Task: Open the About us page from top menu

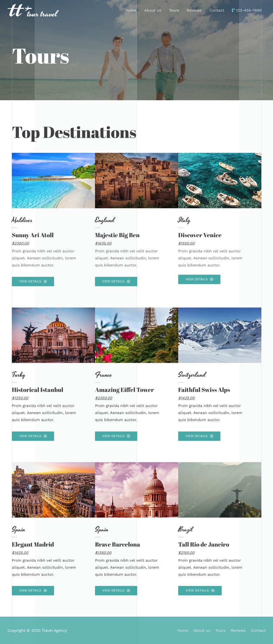Action: pyautogui.click(x=153, y=10)
